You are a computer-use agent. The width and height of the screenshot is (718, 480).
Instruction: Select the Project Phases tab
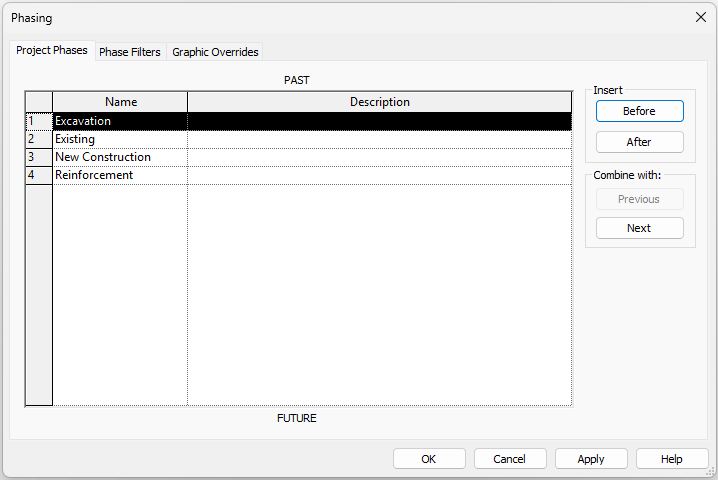click(x=52, y=50)
